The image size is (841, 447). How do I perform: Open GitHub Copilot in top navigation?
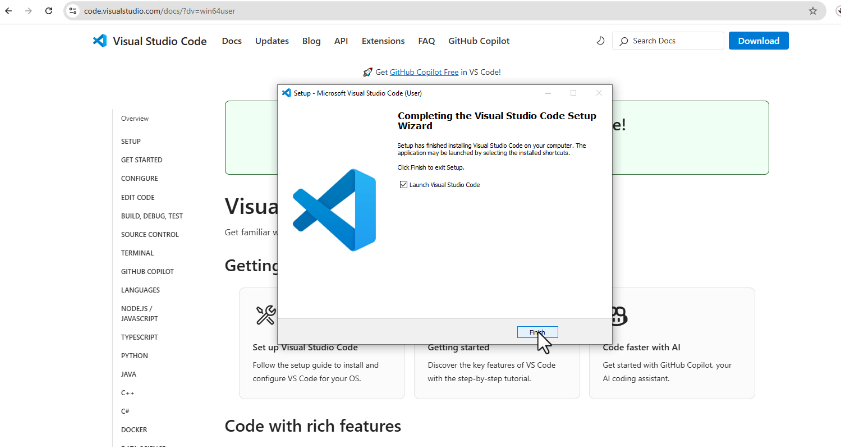click(x=479, y=41)
